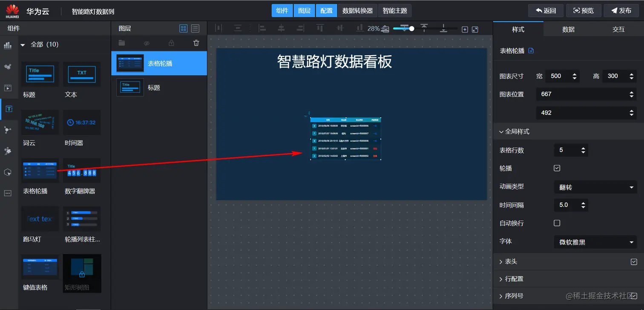This screenshot has height=310, width=644.
Task: Select the text components sidebar icon
Action: click(9, 109)
